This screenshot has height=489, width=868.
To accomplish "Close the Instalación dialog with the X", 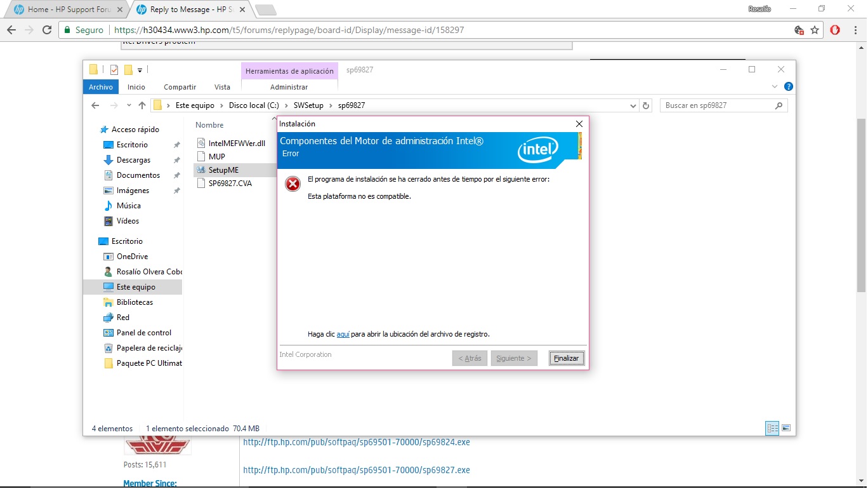I will (x=579, y=124).
